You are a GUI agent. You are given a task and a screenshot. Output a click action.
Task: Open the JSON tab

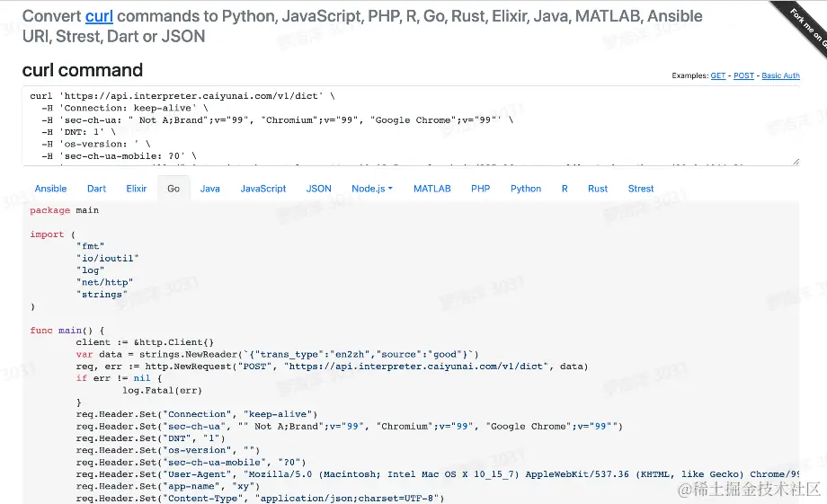point(319,189)
